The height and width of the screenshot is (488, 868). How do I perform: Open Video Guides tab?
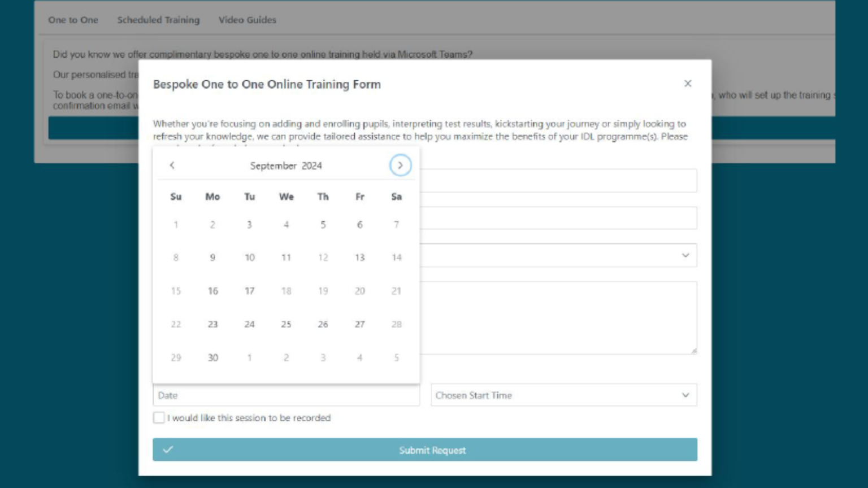pos(248,20)
